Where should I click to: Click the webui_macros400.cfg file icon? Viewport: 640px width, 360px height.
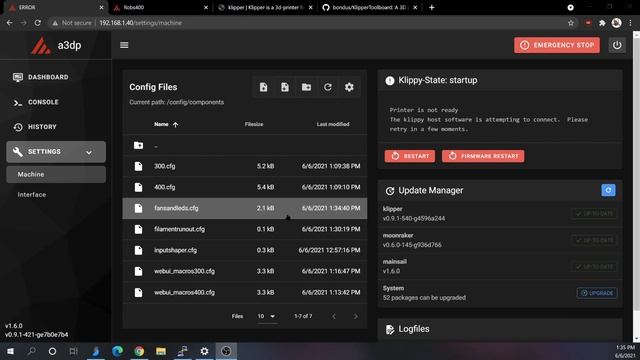click(138, 292)
